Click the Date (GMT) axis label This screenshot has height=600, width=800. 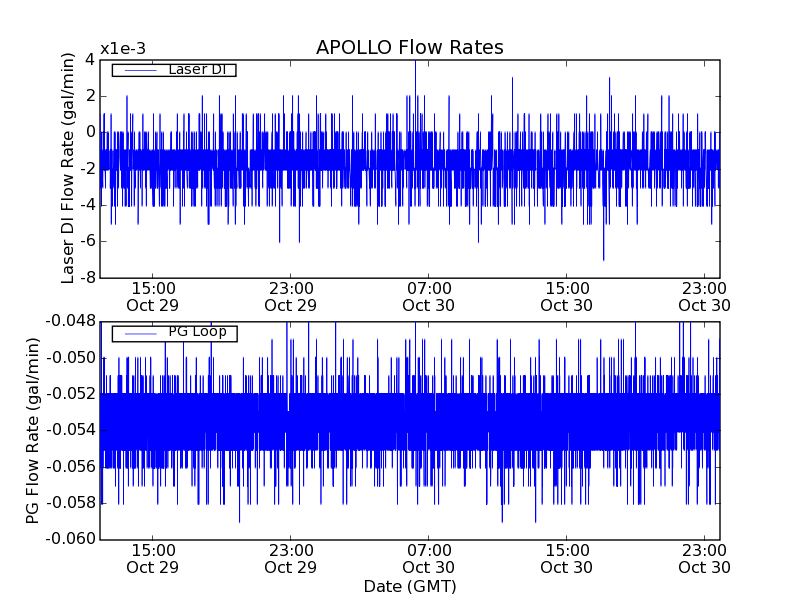(410, 587)
